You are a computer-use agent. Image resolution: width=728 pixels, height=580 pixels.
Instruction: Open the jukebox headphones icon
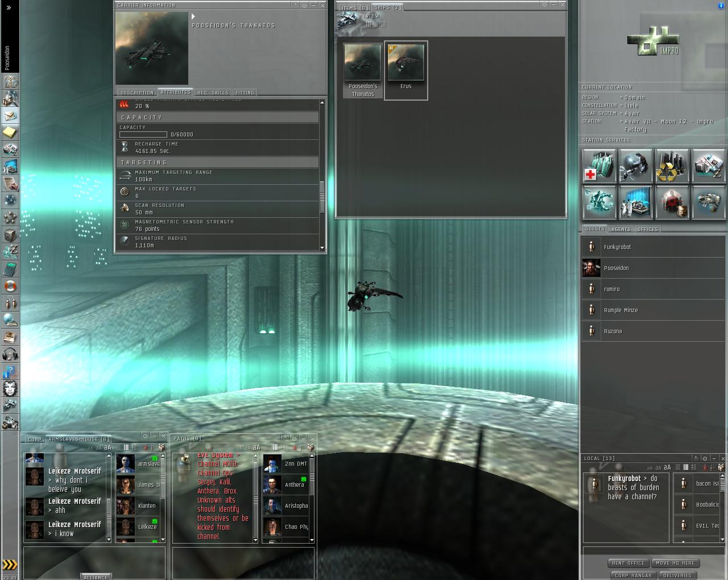(10, 354)
